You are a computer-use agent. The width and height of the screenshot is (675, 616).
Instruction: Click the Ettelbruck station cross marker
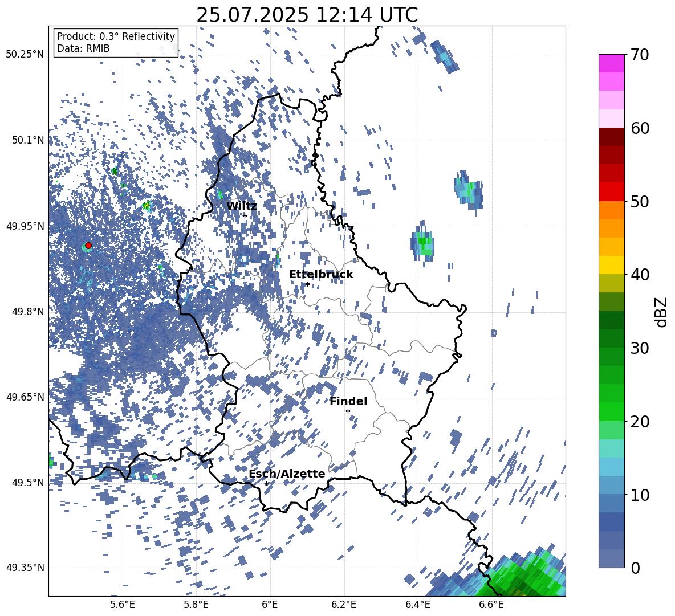click(307, 284)
